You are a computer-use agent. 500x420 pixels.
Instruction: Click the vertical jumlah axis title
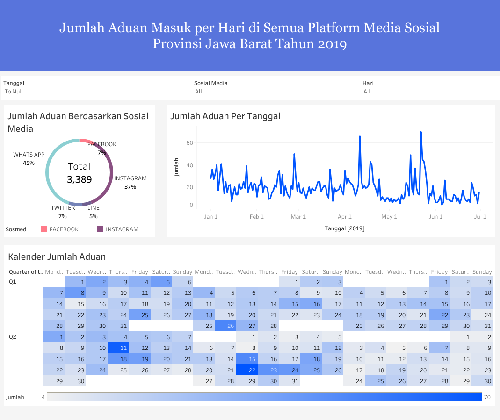(x=176, y=167)
